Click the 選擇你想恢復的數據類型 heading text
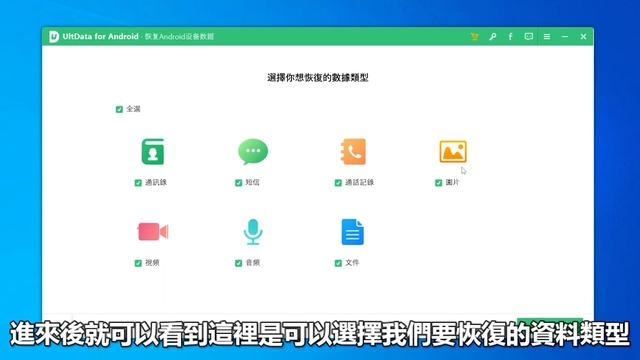The width and height of the screenshot is (640, 360). 318,78
